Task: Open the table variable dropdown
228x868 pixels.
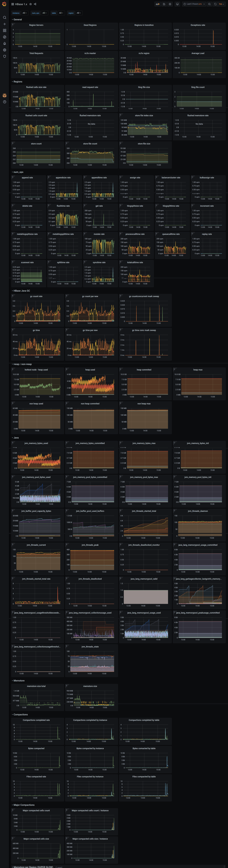Action: (x=61, y=13)
